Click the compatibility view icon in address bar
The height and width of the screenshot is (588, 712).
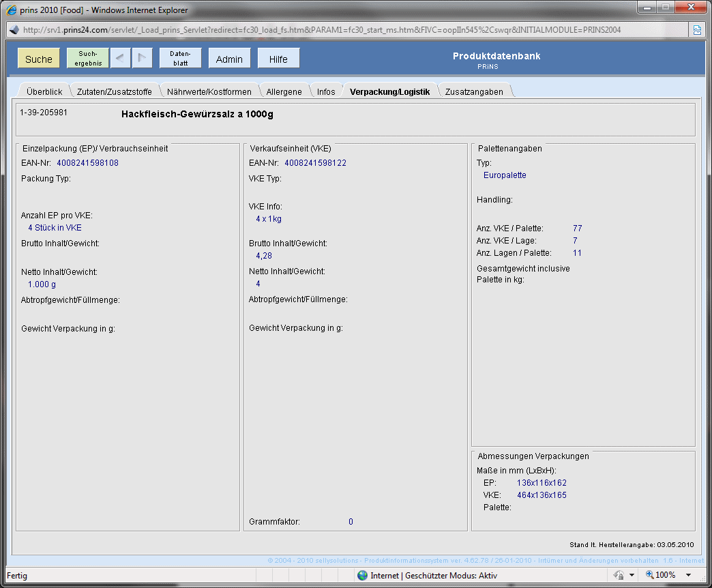[697, 30]
